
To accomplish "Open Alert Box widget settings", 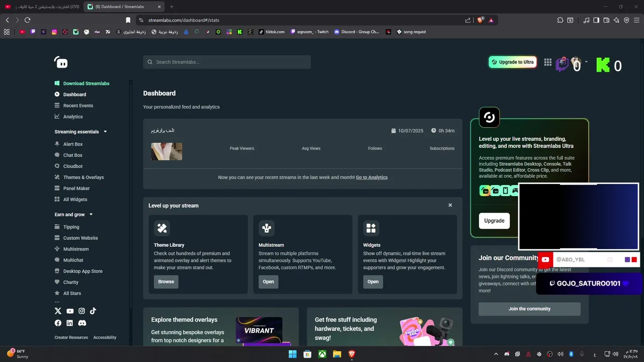I will (x=68, y=144).
